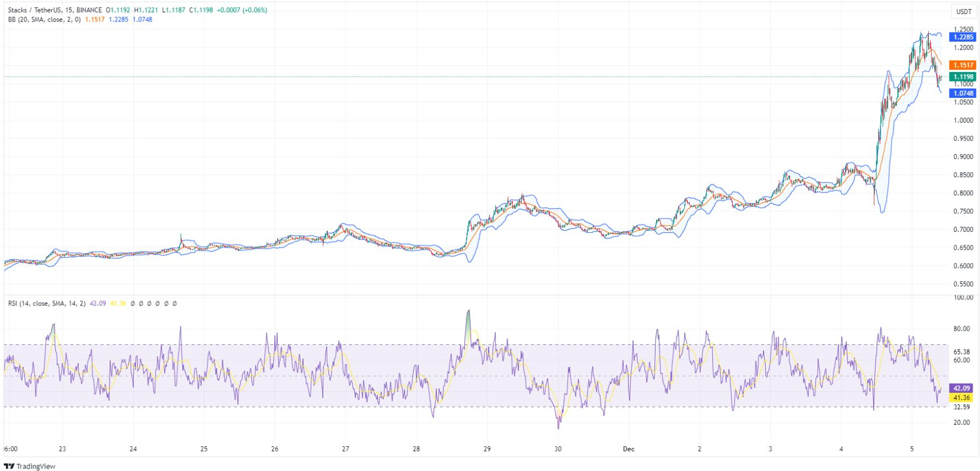The height and width of the screenshot is (471, 980).
Task: Select the RSI (14, close, SMA, 14, 2) legend
Action: [47, 303]
